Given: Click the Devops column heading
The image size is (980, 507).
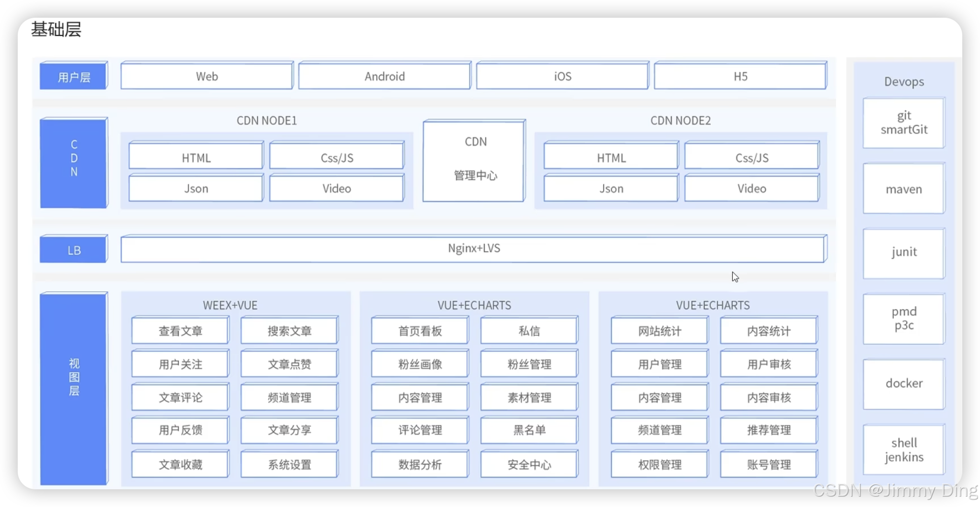Looking at the screenshot, I should [x=904, y=81].
